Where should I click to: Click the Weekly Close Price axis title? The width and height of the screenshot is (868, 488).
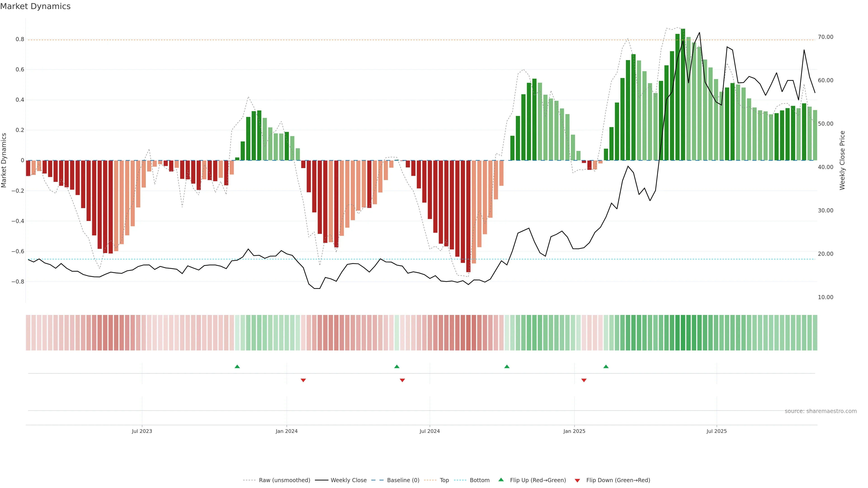(842, 160)
